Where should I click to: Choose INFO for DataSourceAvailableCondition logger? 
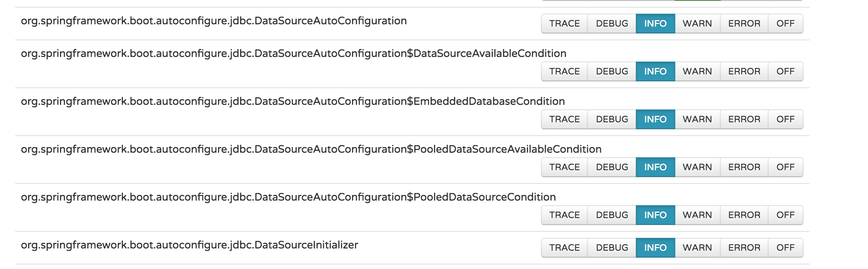click(655, 71)
